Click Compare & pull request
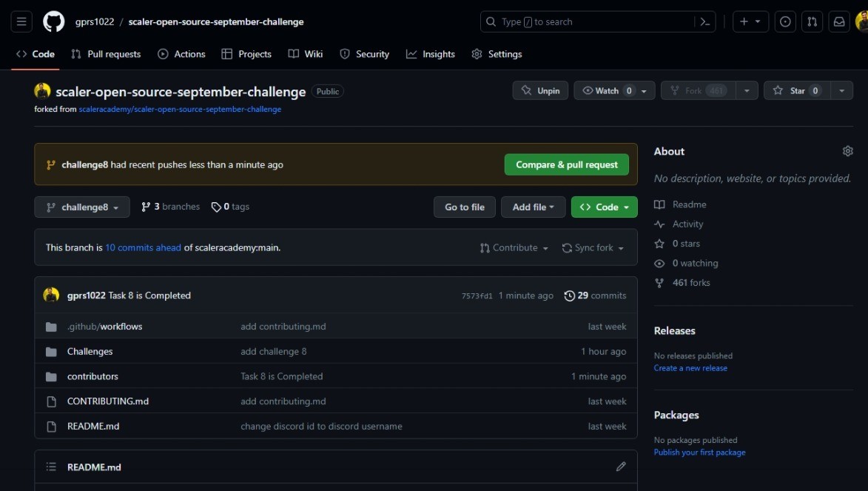 (x=566, y=164)
